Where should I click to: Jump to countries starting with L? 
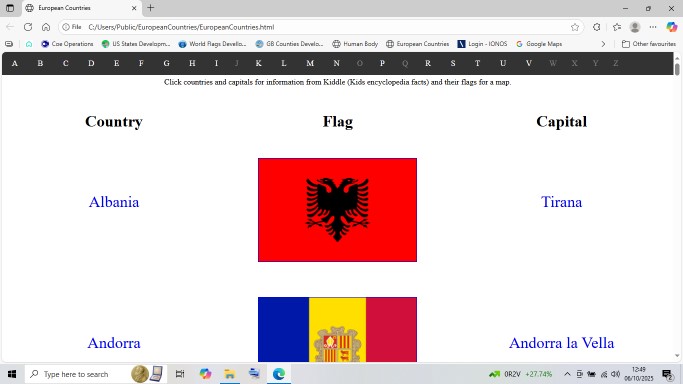coord(284,63)
